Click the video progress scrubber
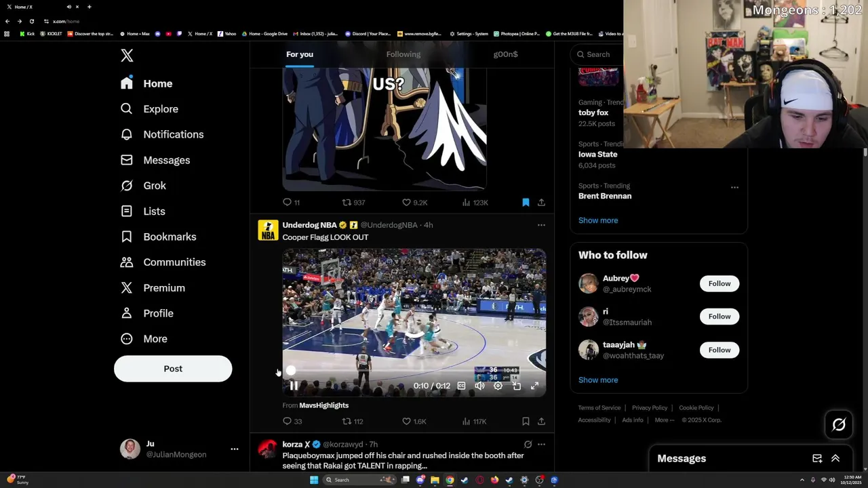Image resolution: width=868 pixels, height=488 pixels. (291, 370)
